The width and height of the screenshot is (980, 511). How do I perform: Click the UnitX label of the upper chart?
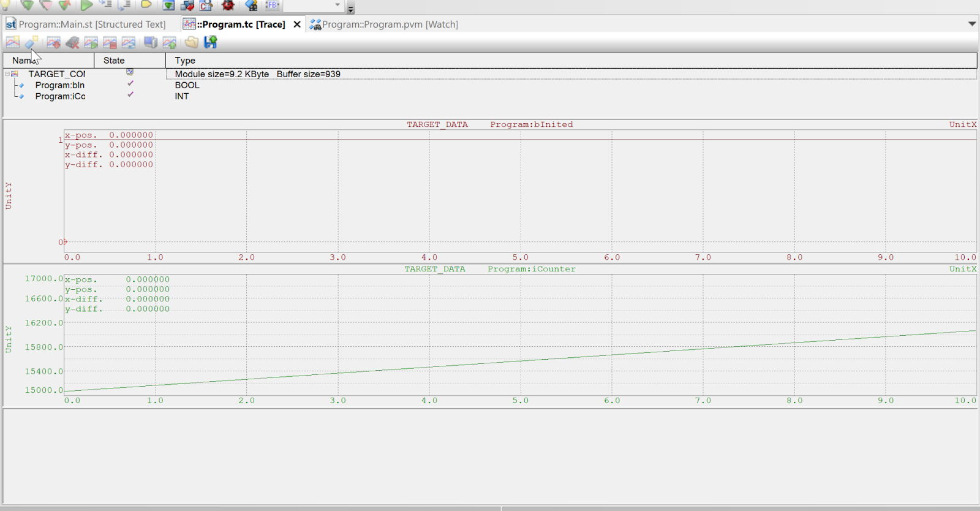pos(963,124)
